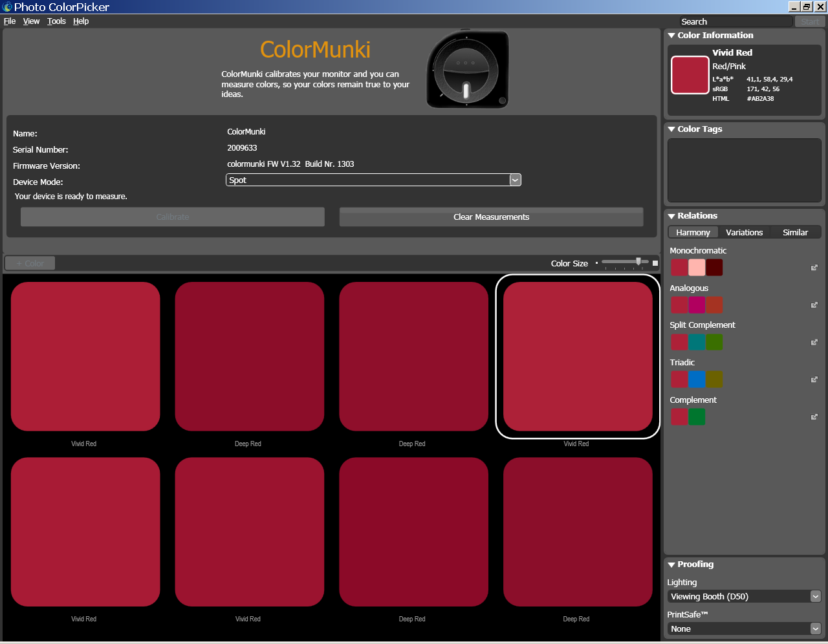This screenshot has height=644, width=828.
Task: Click the firmware version text
Action: 290,164
